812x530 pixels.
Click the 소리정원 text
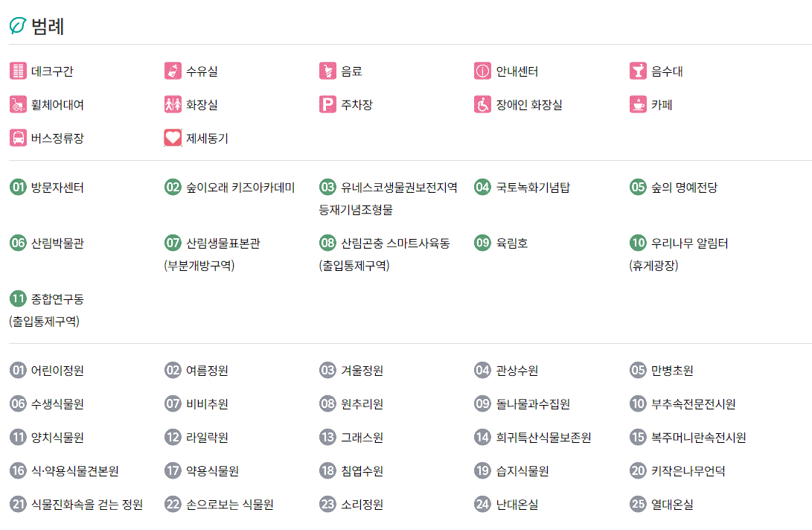click(x=362, y=504)
